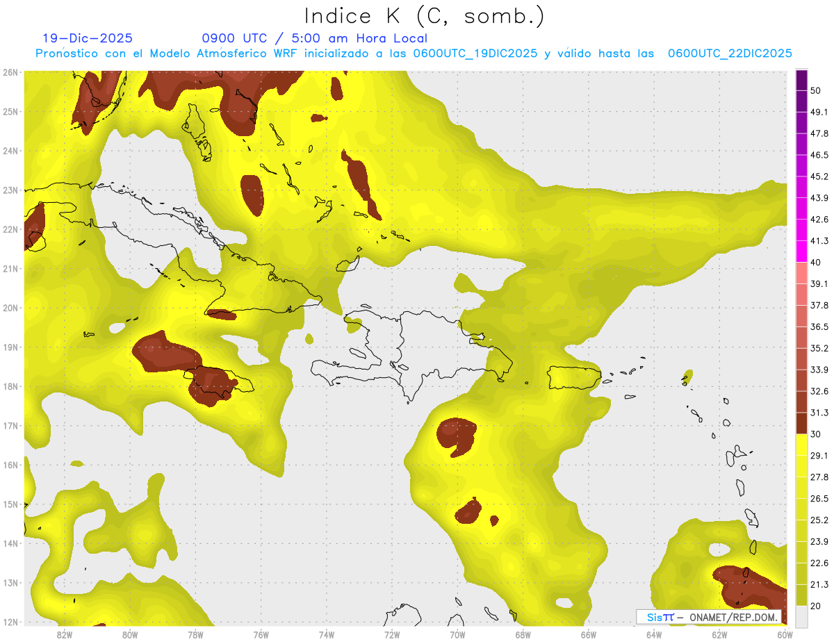Select the '80W' longitude label
This screenshot has height=644, width=834.
pyautogui.click(x=130, y=634)
